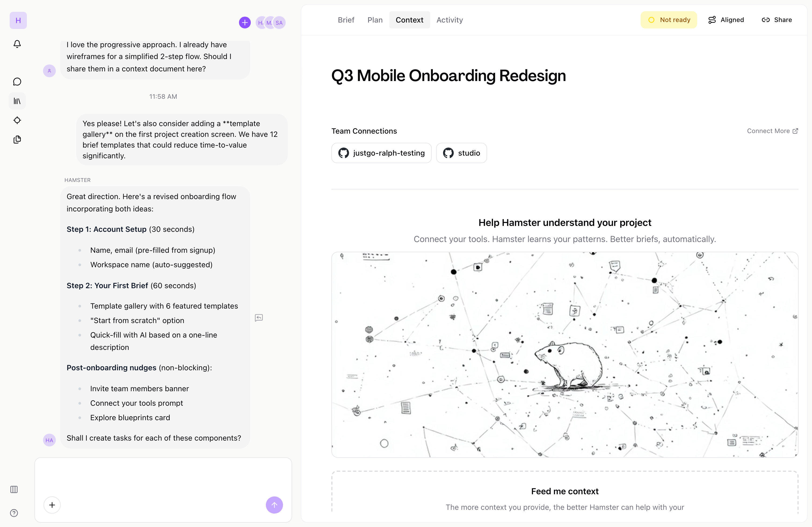Open the H workspace switcher
Viewport: 812px width, 527px height.
(x=18, y=20)
